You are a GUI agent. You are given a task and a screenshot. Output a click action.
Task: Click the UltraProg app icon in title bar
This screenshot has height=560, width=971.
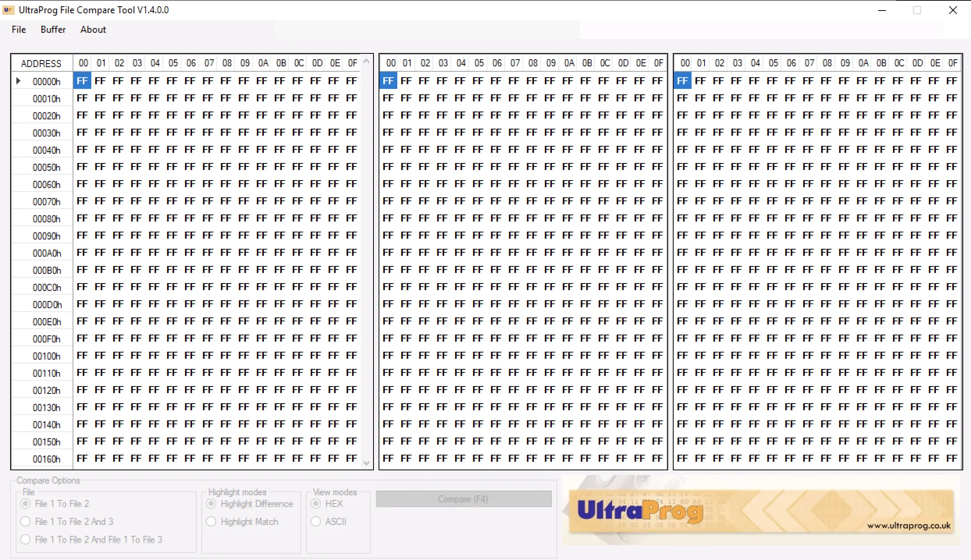8,10
